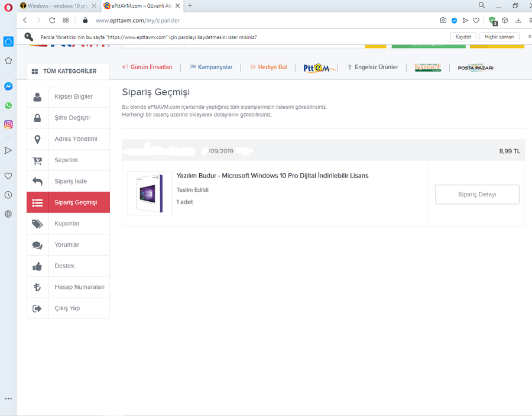Go forward to next page
This screenshot has width=532, height=416.
[x=38, y=20]
